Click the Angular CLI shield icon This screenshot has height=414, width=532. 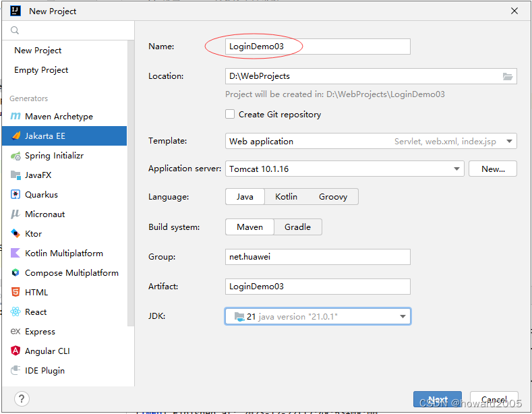point(16,351)
